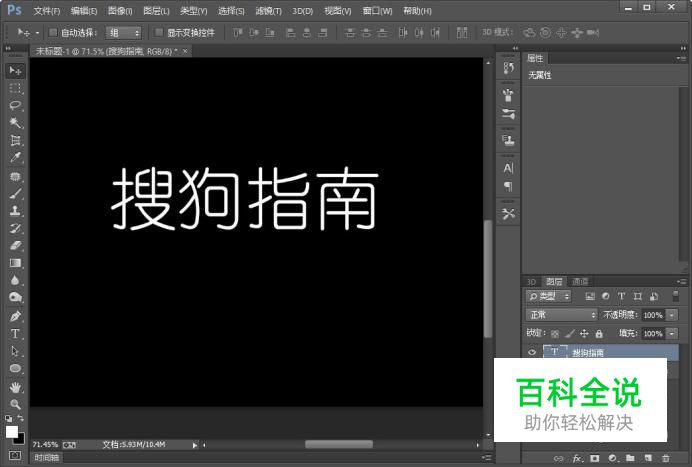The width and height of the screenshot is (692, 467).
Task: Select the Gradient tool
Action: click(15, 263)
